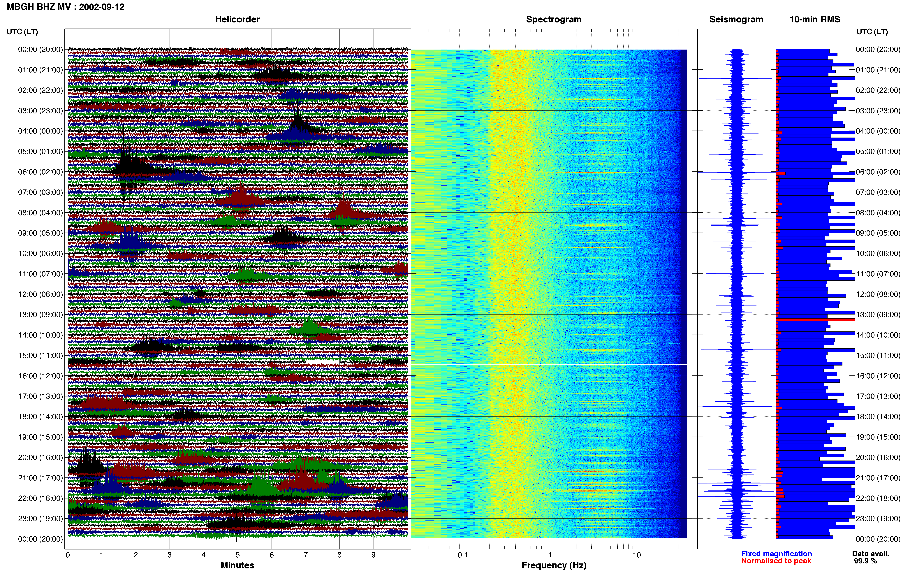Screen dimensions: 924x578
Task: Click the left '03:00 (23:00)' time label
Action: tap(40, 111)
